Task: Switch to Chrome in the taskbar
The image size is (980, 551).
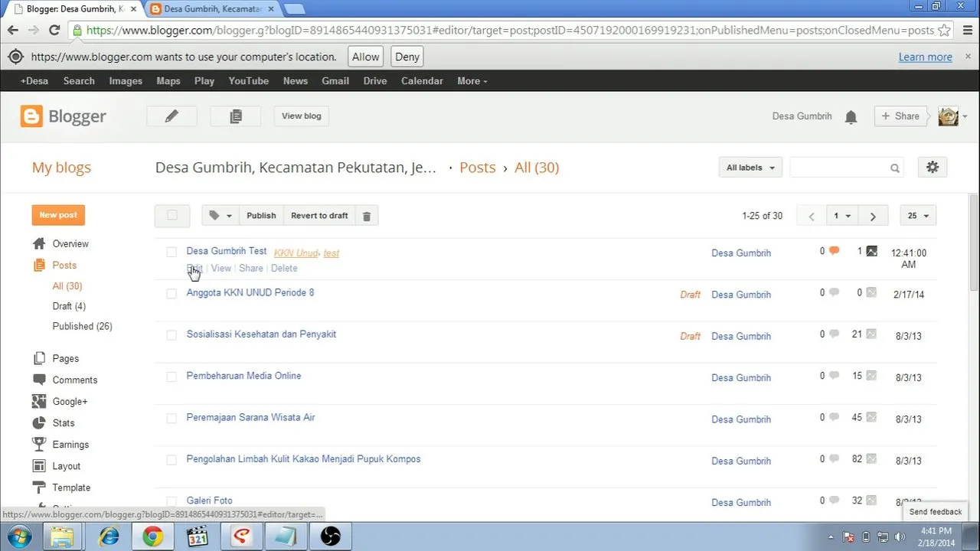Action: (x=153, y=536)
